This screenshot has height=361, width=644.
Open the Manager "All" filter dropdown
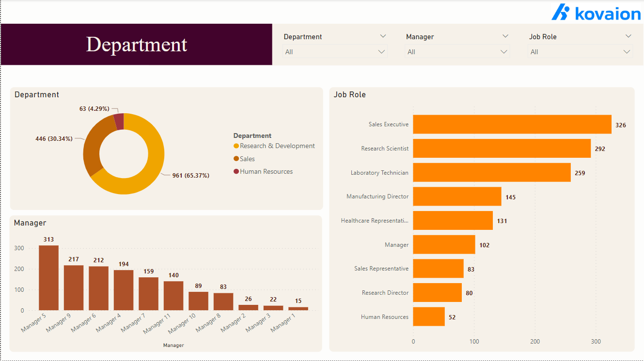click(457, 51)
